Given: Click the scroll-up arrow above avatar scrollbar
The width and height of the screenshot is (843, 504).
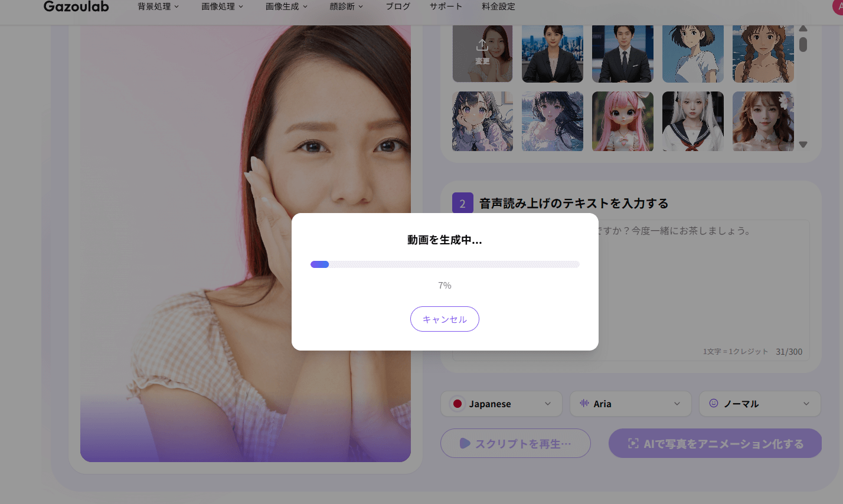Looking at the screenshot, I should click(x=803, y=28).
